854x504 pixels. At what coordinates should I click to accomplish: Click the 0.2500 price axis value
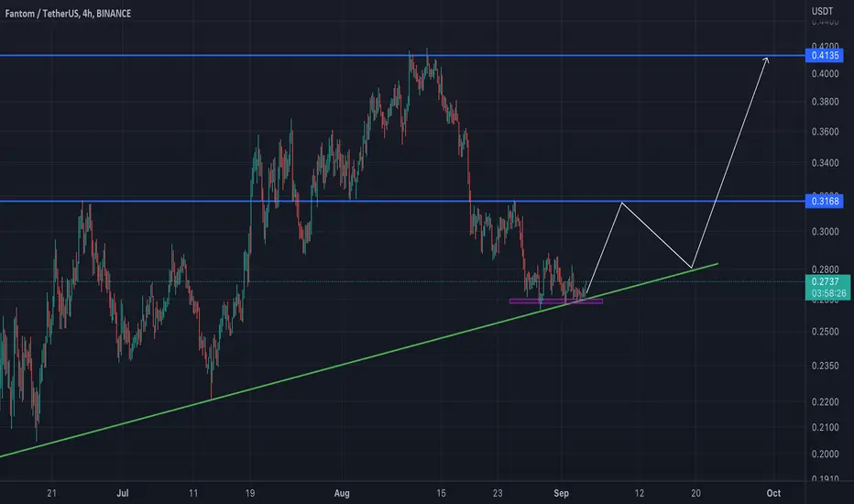pyautogui.click(x=825, y=332)
